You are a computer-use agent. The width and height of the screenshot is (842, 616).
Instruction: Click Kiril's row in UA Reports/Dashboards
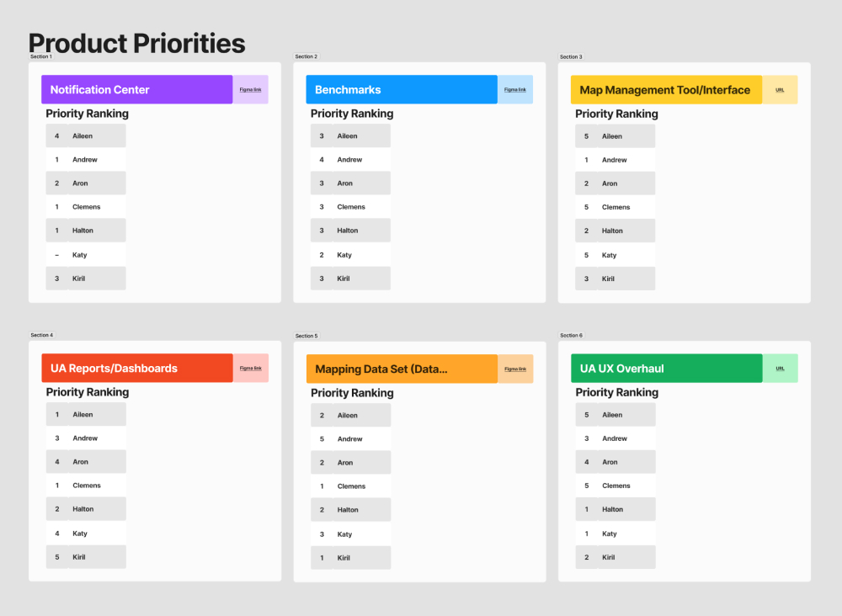coord(85,557)
